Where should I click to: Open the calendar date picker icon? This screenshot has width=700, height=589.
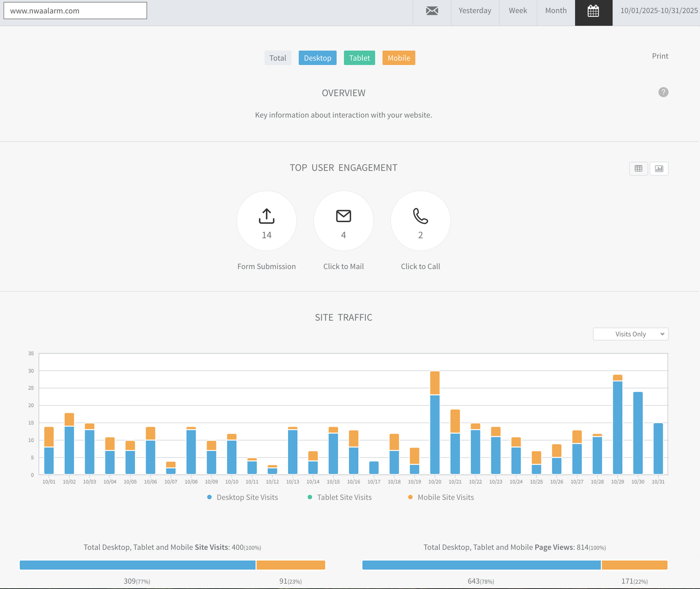(x=593, y=11)
